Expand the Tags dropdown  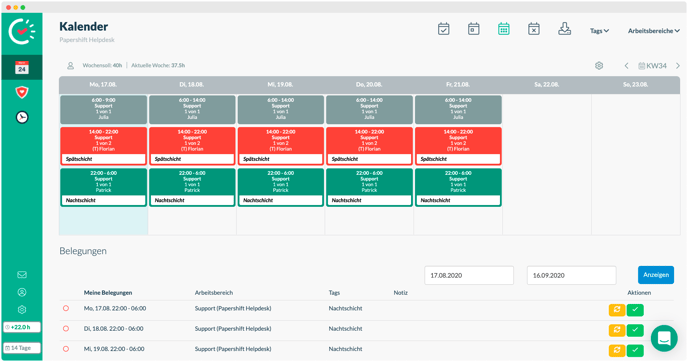(599, 31)
